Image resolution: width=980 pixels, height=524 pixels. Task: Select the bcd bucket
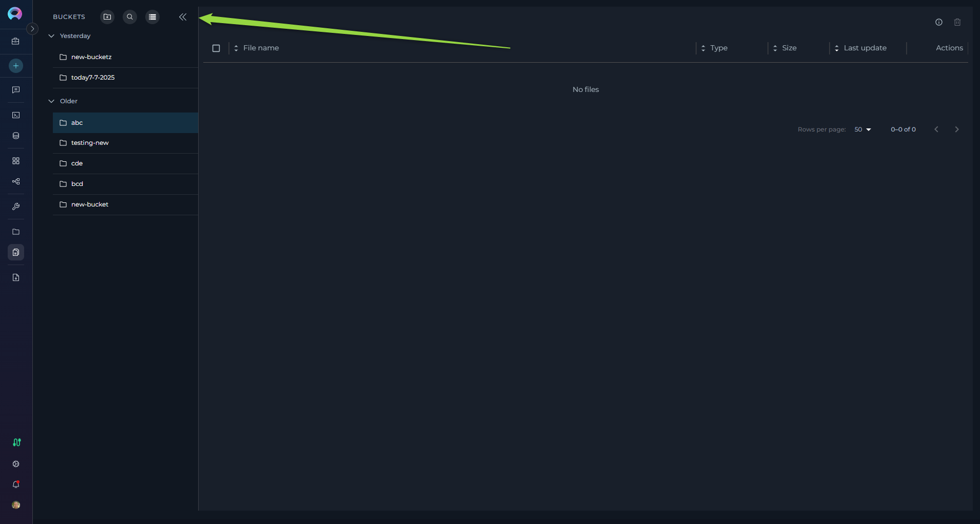click(125, 184)
